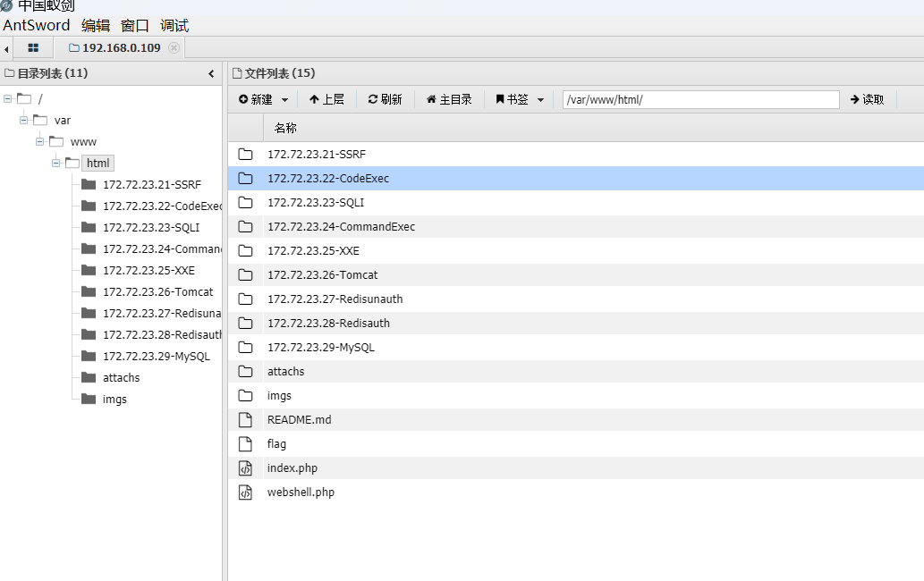Viewport: 924px width, 581px height.
Task: Select the flag file icon
Action: 245,444
